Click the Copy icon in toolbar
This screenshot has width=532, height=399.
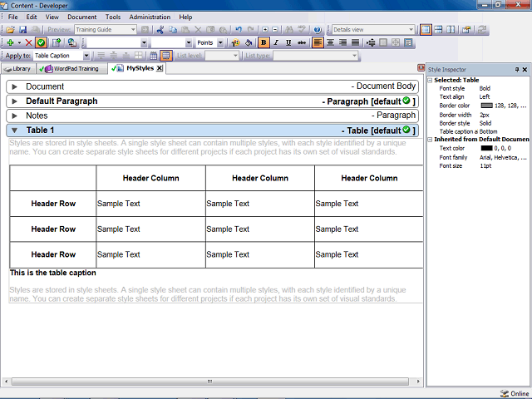click(173, 30)
